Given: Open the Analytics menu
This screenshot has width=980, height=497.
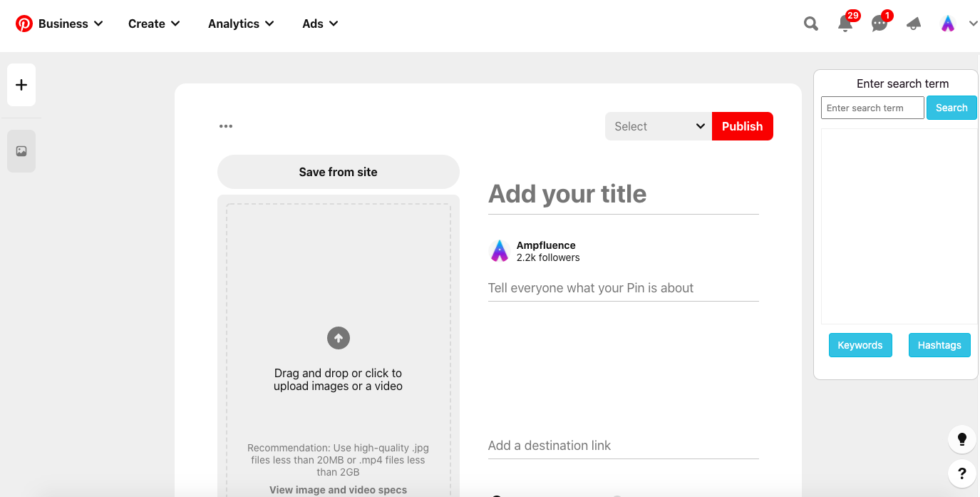Looking at the screenshot, I should pyautogui.click(x=241, y=24).
